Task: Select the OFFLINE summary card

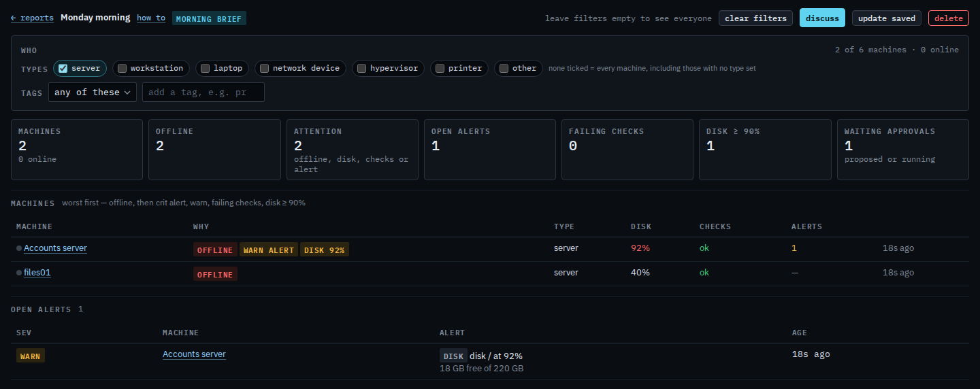Action: pyautogui.click(x=214, y=150)
